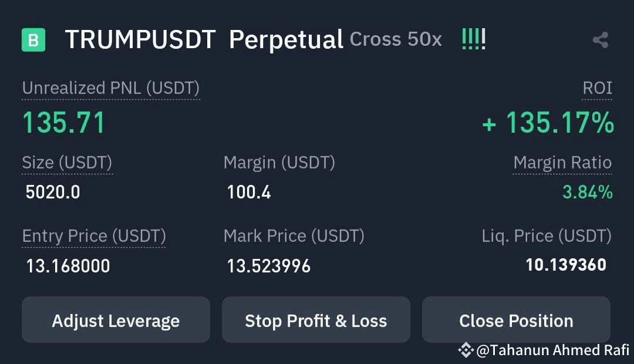This screenshot has height=364, width=634.
Task: Click the share icon
Action: click(x=601, y=40)
